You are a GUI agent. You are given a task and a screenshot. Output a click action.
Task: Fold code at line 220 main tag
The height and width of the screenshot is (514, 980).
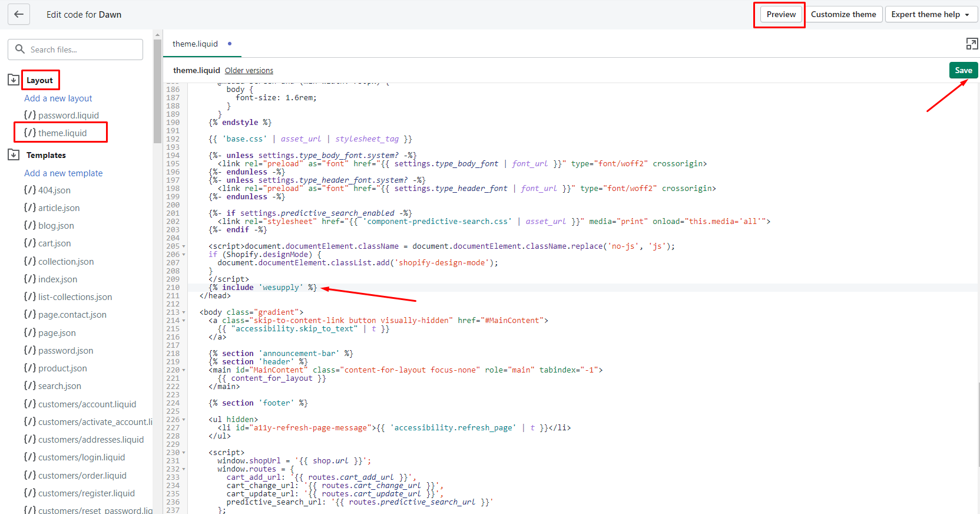184,370
